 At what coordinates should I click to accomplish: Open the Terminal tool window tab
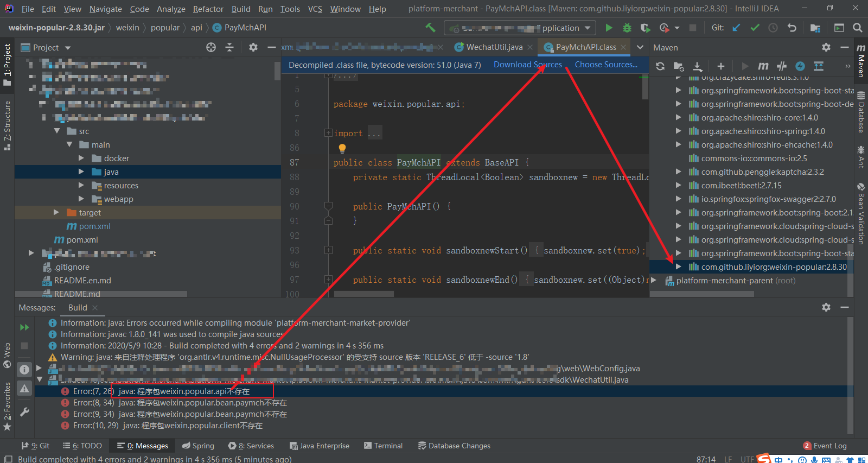[x=383, y=446]
